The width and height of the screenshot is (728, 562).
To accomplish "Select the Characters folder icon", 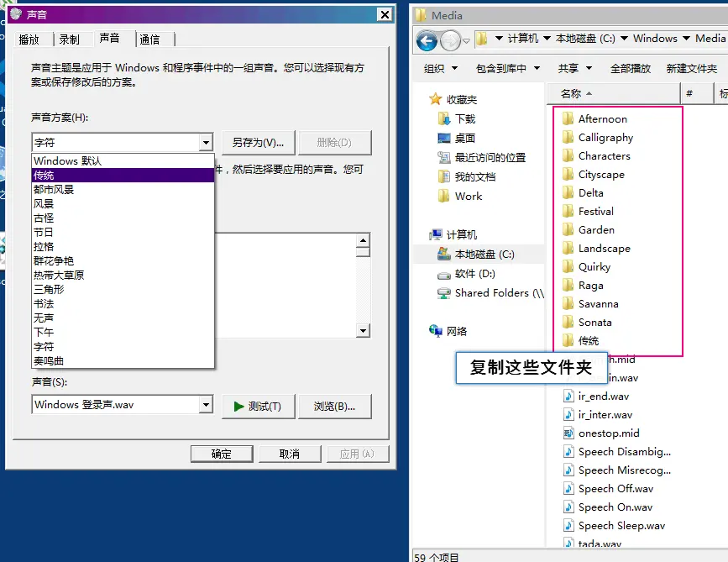I will [x=568, y=156].
